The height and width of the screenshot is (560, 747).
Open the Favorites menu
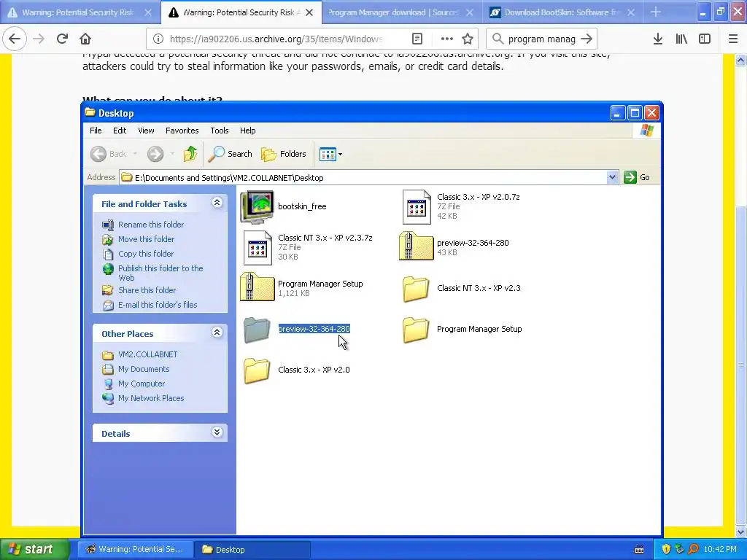(182, 131)
